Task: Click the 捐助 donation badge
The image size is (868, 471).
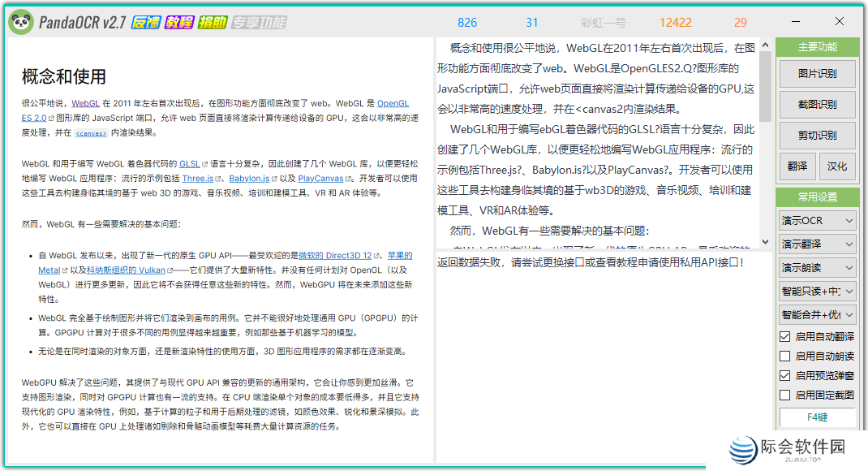Action: click(x=212, y=22)
